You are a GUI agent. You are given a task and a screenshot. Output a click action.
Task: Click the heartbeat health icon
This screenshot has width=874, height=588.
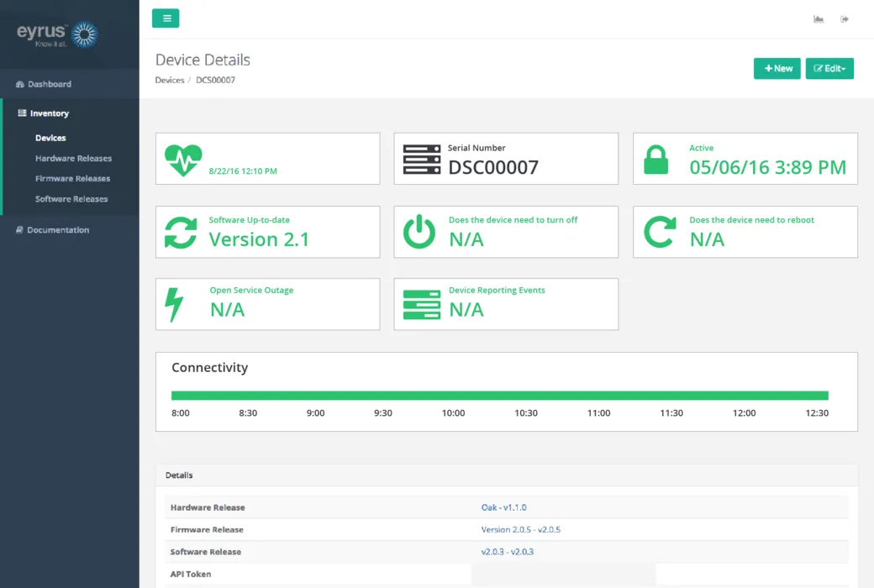(183, 160)
